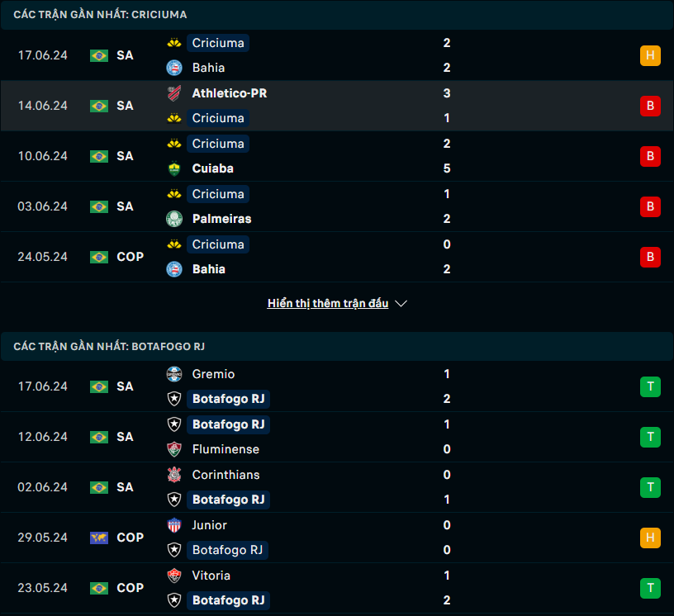Click Athletico-PR crest icon
Image resolution: width=674 pixels, height=616 pixels.
(x=174, y=93)
